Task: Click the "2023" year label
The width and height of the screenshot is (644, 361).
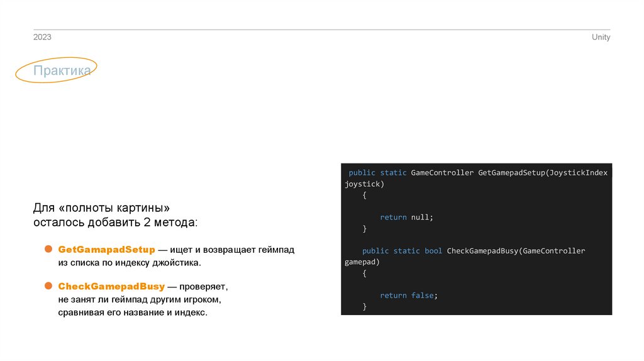Action: (x=42, y=37)
